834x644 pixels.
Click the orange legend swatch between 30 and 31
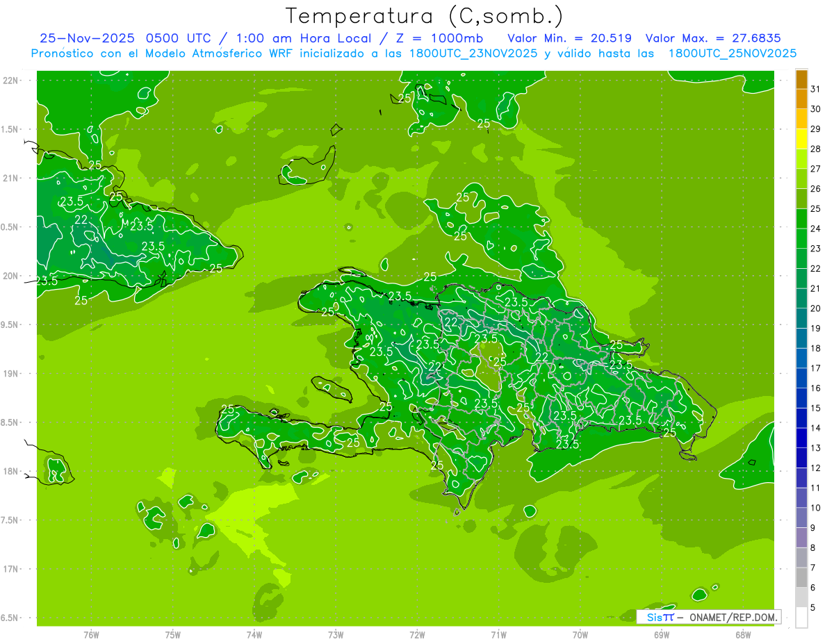(x=801, y=99)
